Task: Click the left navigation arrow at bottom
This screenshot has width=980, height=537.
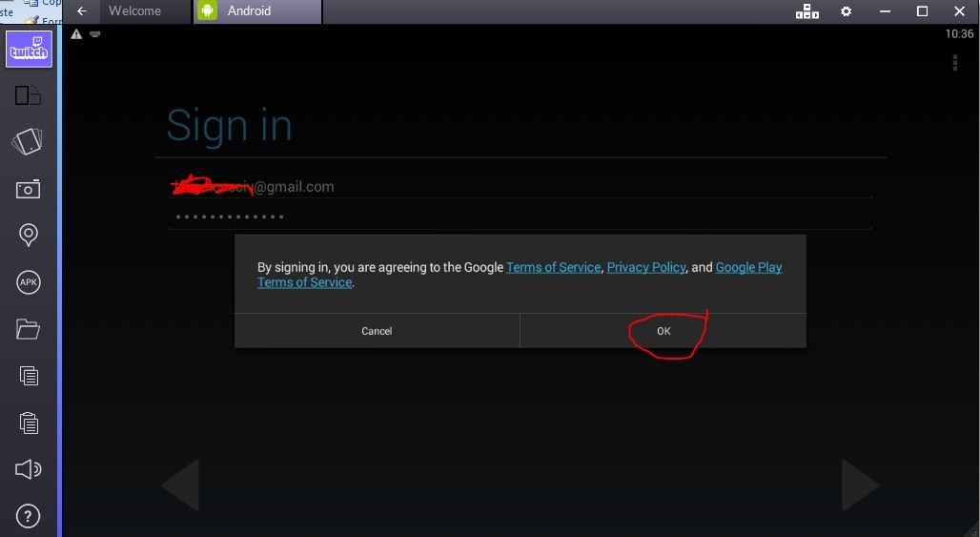Action: click(180, 485)
